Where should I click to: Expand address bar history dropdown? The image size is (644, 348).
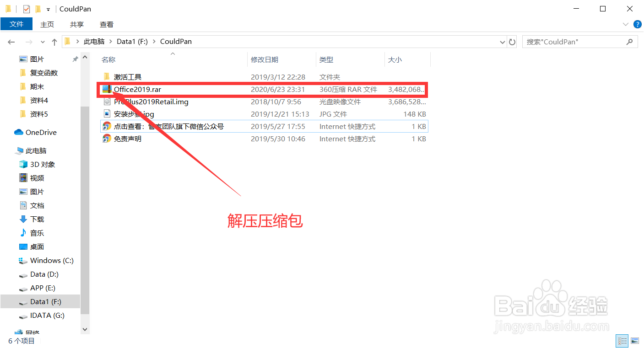503,42
